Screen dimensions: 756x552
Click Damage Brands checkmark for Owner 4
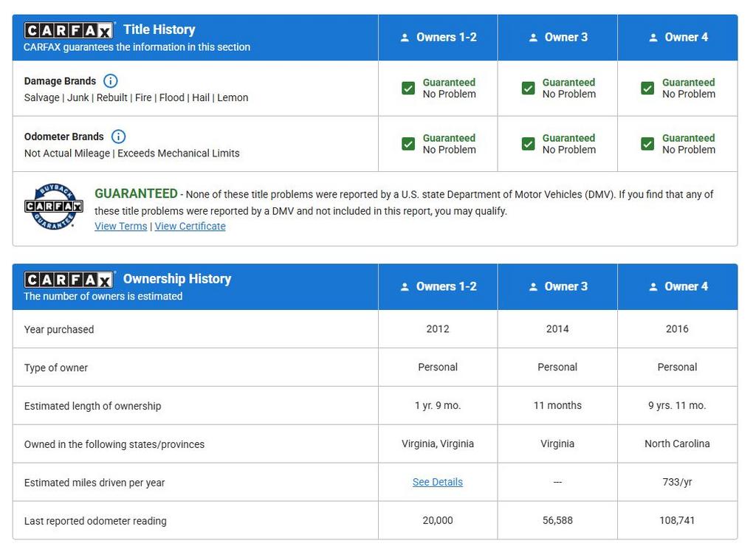(647, 89)
